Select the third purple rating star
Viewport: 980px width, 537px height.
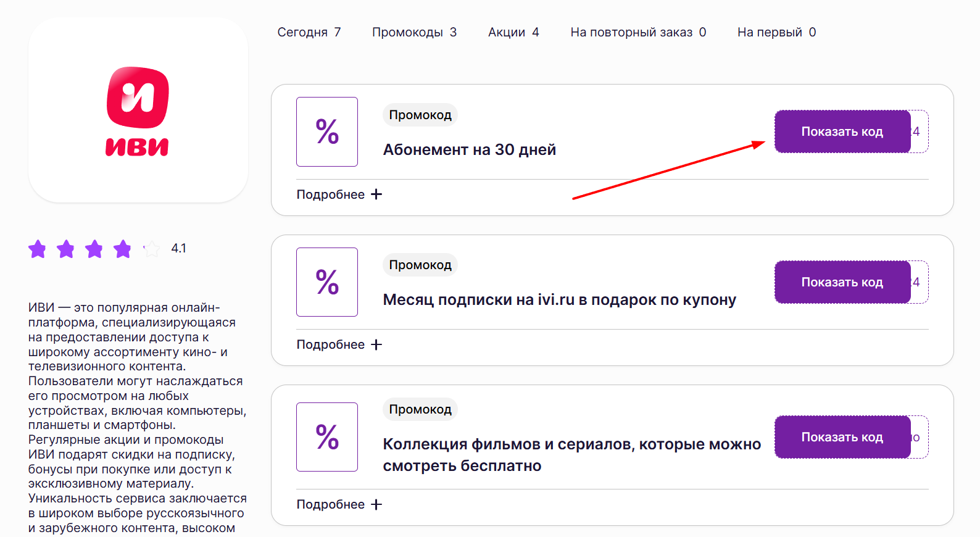(x=94, y=249)
